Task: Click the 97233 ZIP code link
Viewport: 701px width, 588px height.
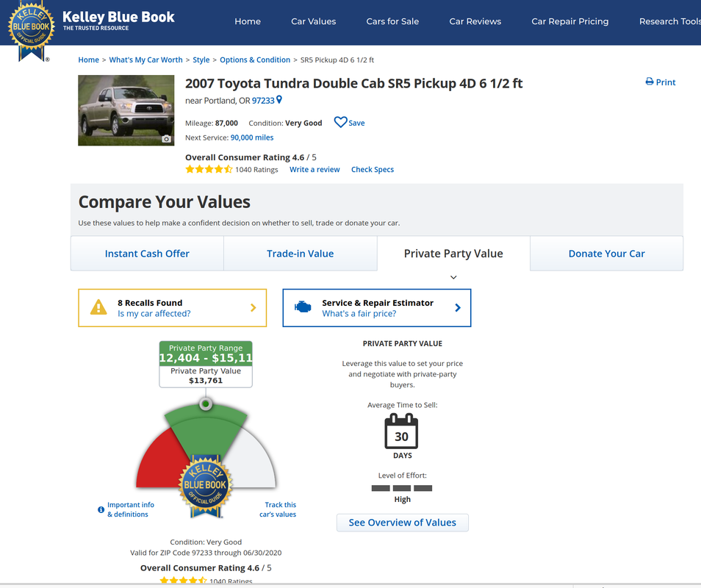Action: (263, 101)
